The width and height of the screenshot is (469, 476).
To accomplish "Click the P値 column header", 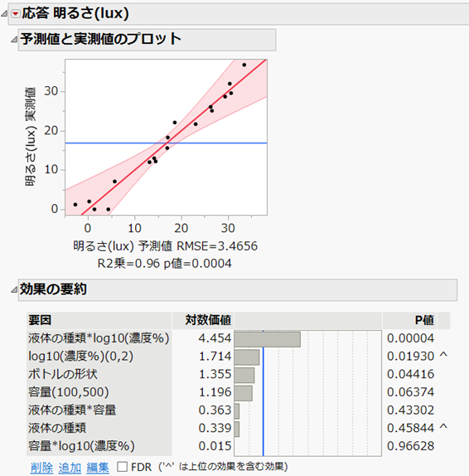I will (409, 320).
